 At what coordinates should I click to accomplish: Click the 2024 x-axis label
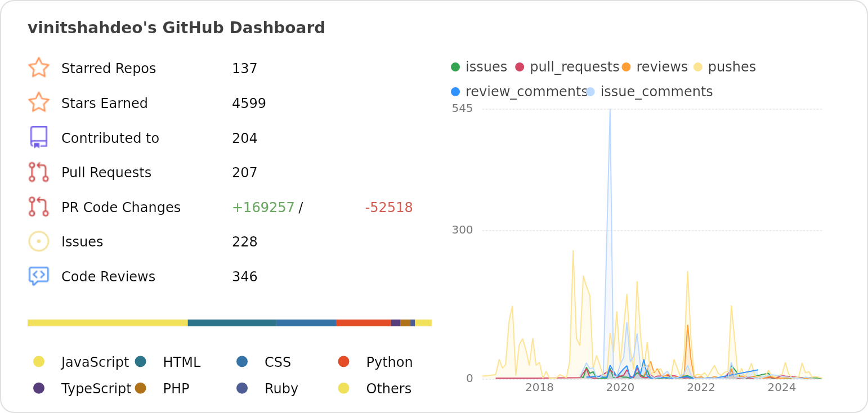tap(782, 387)
